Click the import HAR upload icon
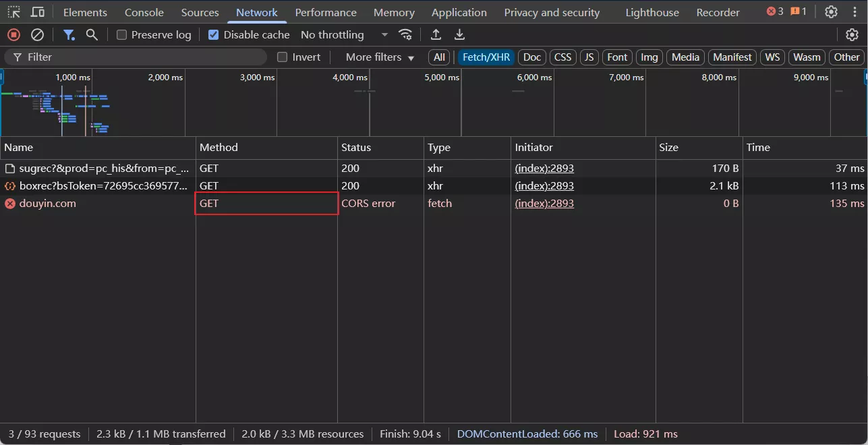 [436, 35]
